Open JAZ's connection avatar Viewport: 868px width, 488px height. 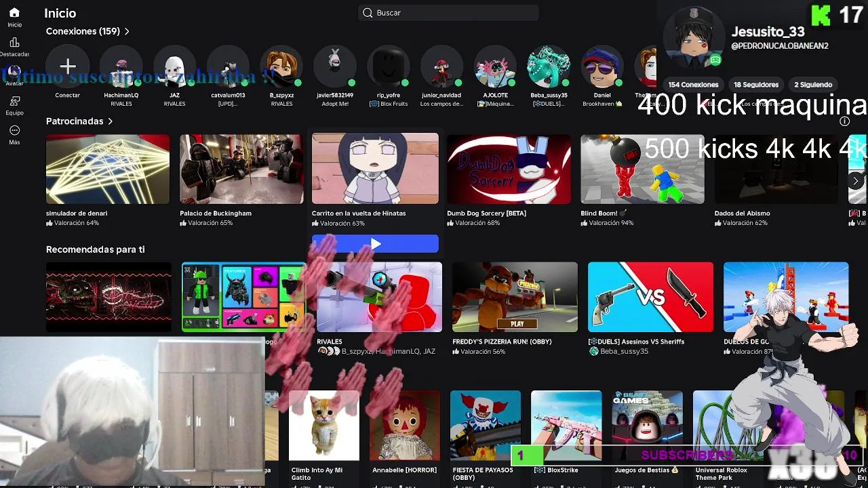(174, 66)
